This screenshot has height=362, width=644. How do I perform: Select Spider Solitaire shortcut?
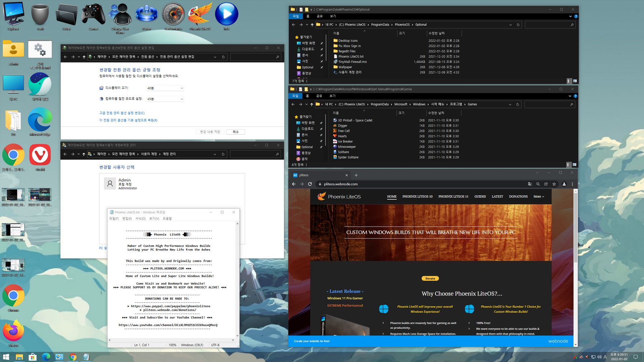pos(348,157)
